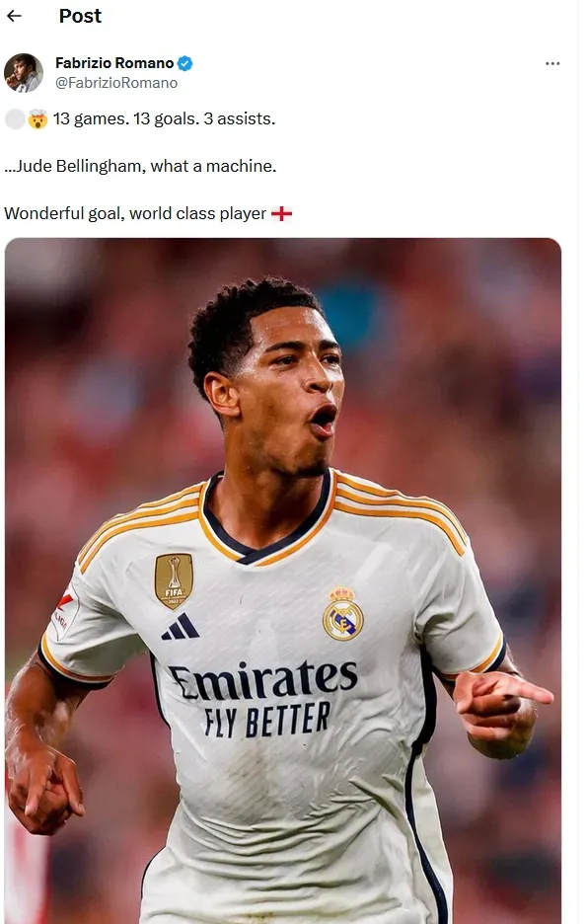Click the adidas logo on the jersey
This screenshot has height=924, width=587.
(x=181, y=627)
